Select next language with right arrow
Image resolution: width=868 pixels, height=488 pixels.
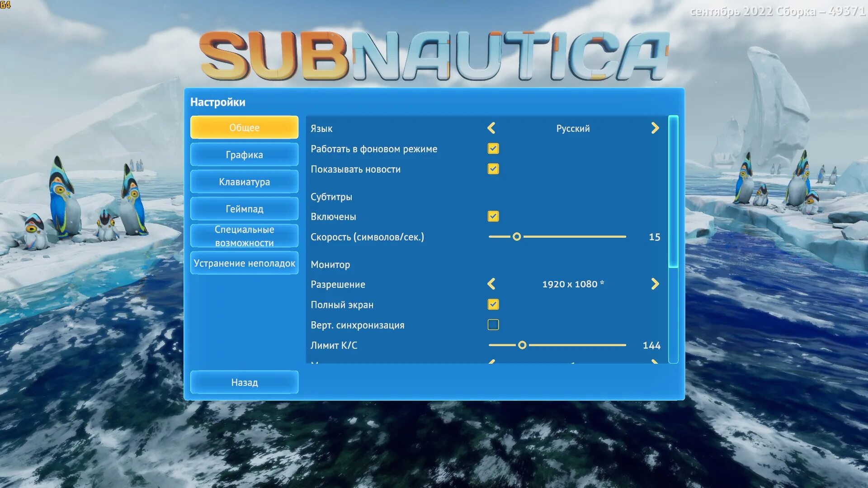coord(655,128)
